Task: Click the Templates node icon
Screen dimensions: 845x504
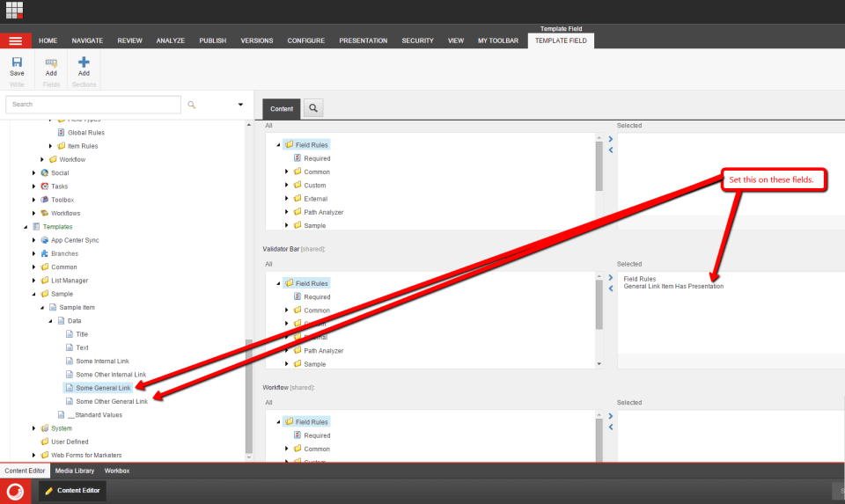Action: [36, 227]
